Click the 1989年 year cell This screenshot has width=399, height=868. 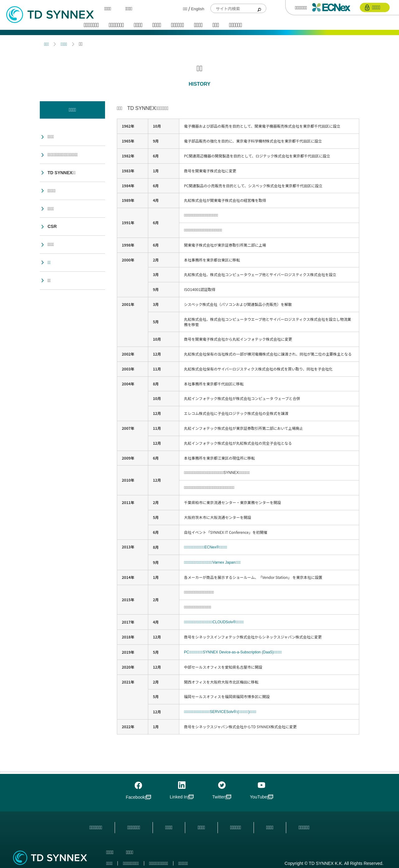(132, 201)
